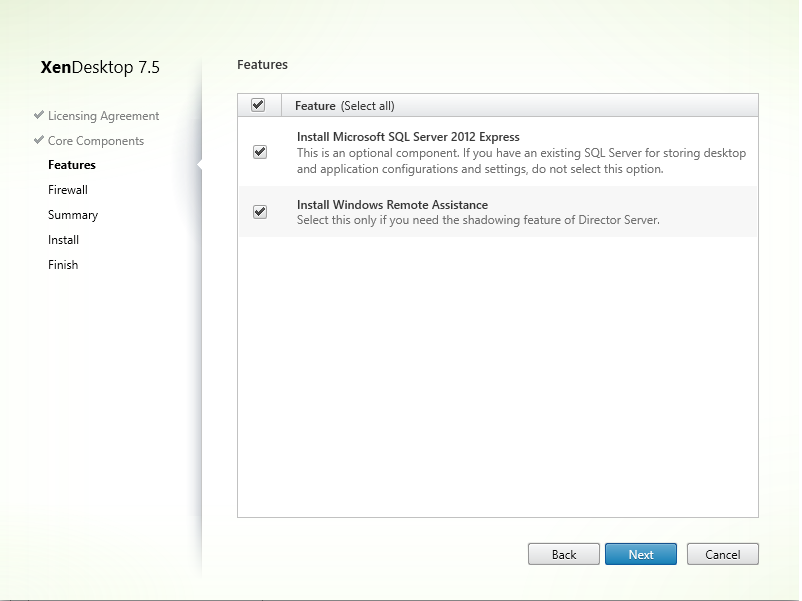This screenshot has width=802, height=601.
Task: Click the shadowing feature description text
Action: 478,220
